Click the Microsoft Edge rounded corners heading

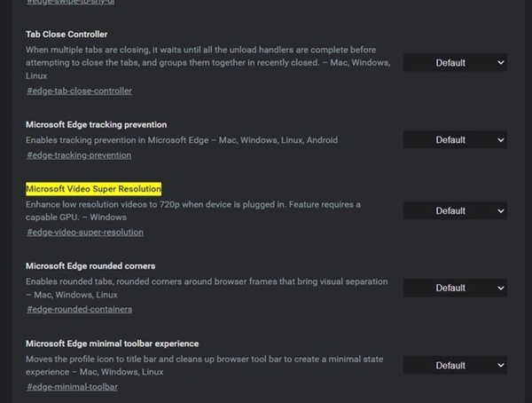coord(90,266)
